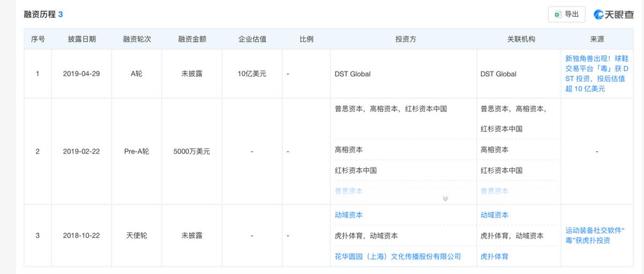The width and height of the screenshot is (644, 274).
Task: Click the Pre-A轮 round cell
Action: (137, 152)
